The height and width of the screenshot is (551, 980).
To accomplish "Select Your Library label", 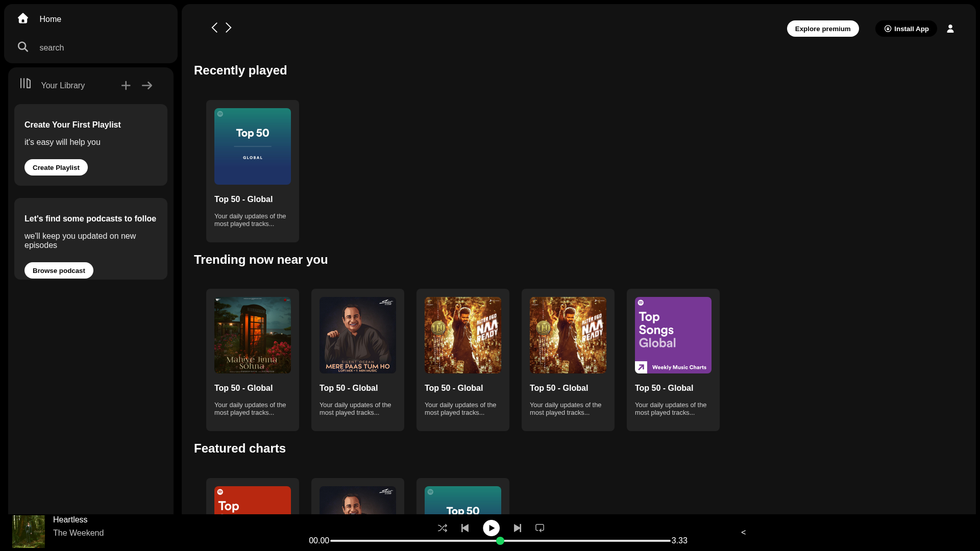I will 63,85.
